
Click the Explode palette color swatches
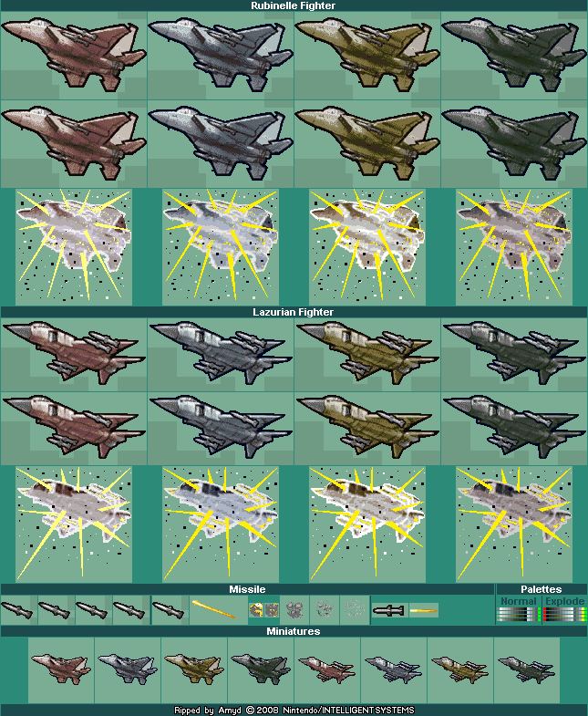tap(564, 615)
